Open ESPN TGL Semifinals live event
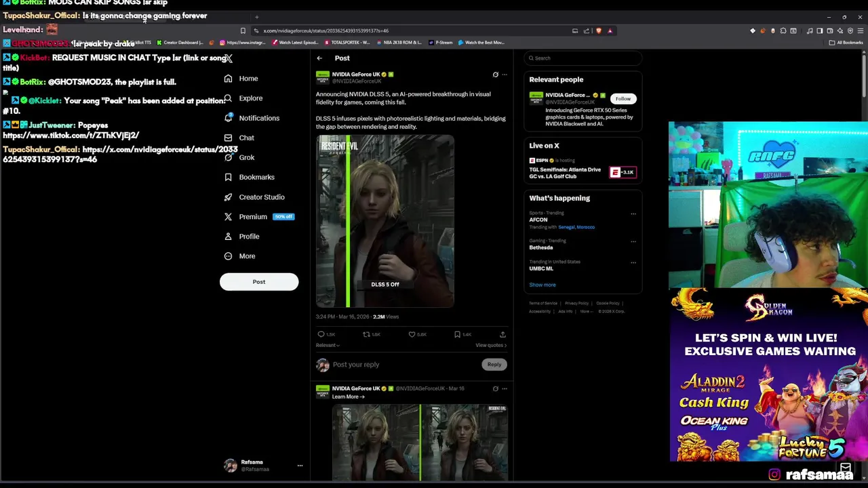Image resolution: width=868 pixels, height=488 pixels. pyautogui.click(x=583, y=168)
